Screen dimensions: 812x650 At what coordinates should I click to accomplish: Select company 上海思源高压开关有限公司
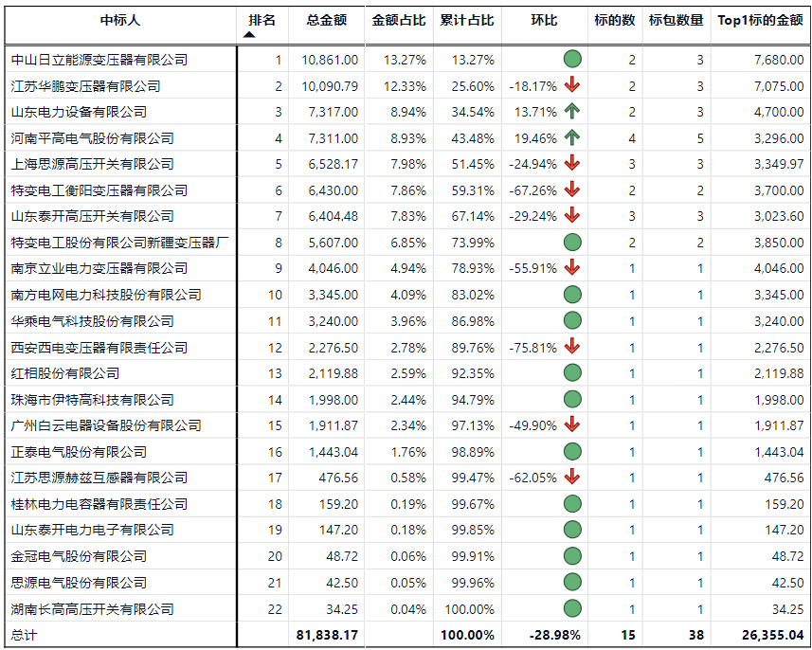(x=92, y=164)
